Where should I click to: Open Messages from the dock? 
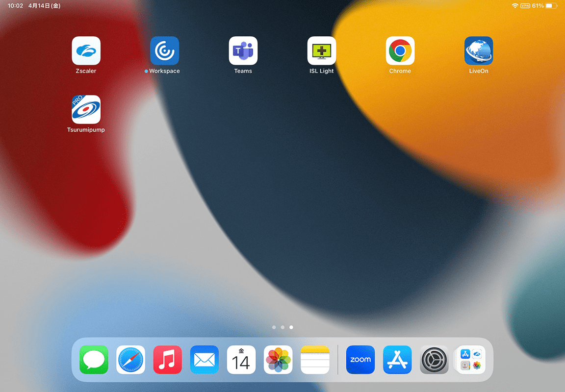pyautogui.click(x=94, y=360)
